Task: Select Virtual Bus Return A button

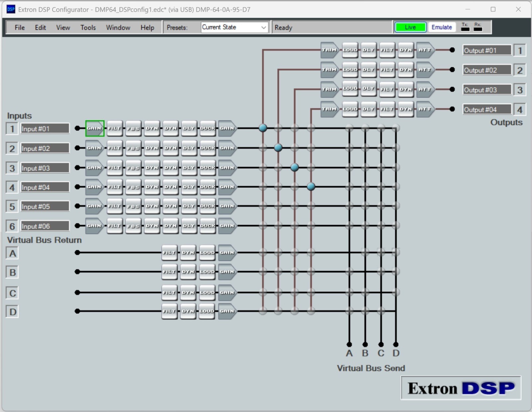Action: point(12,253)
